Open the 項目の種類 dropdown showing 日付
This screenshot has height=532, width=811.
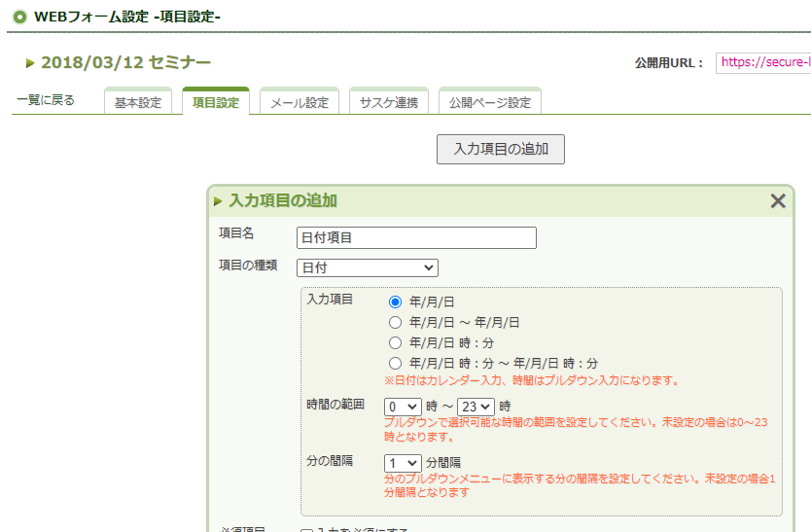click(x=367, y=267)
